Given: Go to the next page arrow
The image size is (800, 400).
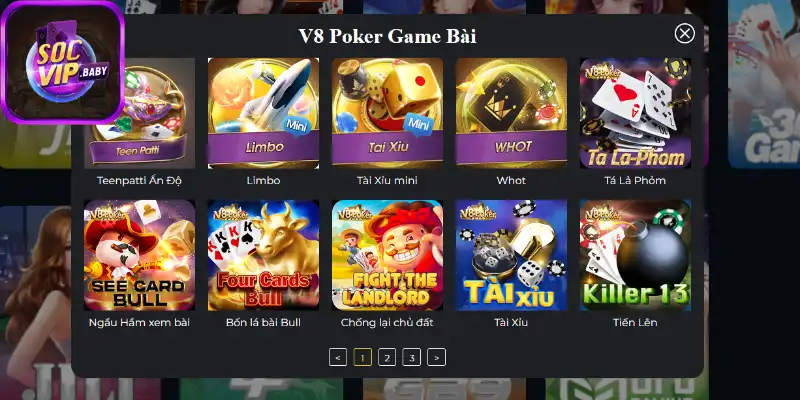Looking at the screenshot, I should click(x=436, y=357).
